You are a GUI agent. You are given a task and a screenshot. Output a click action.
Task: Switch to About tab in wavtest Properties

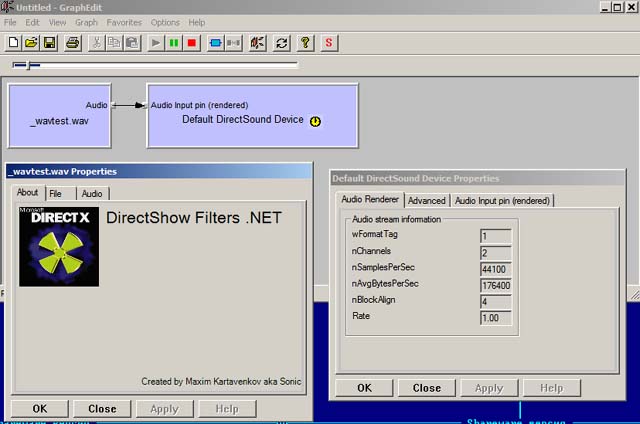[x=27, y=193]
